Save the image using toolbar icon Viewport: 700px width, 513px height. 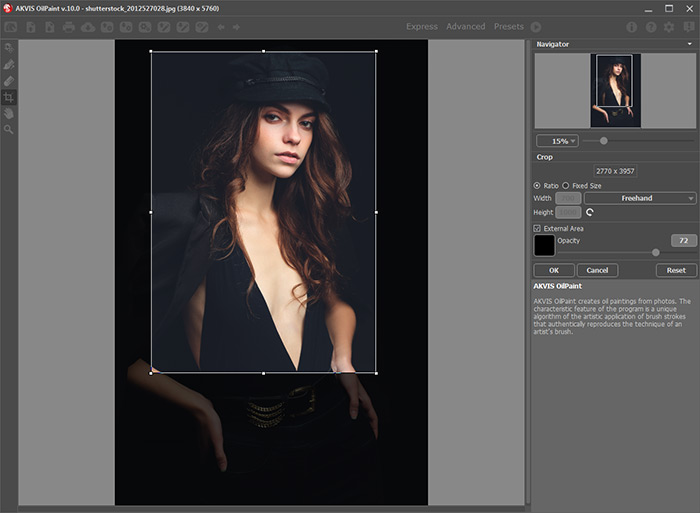50,27
